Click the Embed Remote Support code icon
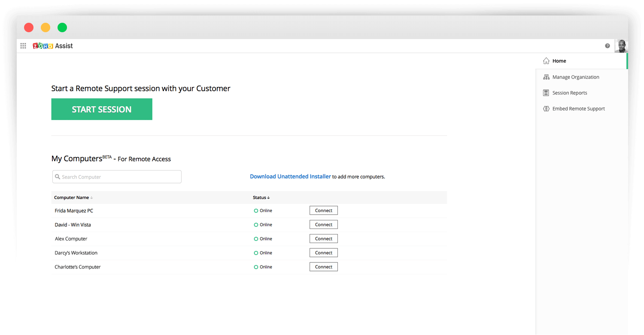This screenshot has height=335, width=644. point(546,109)
